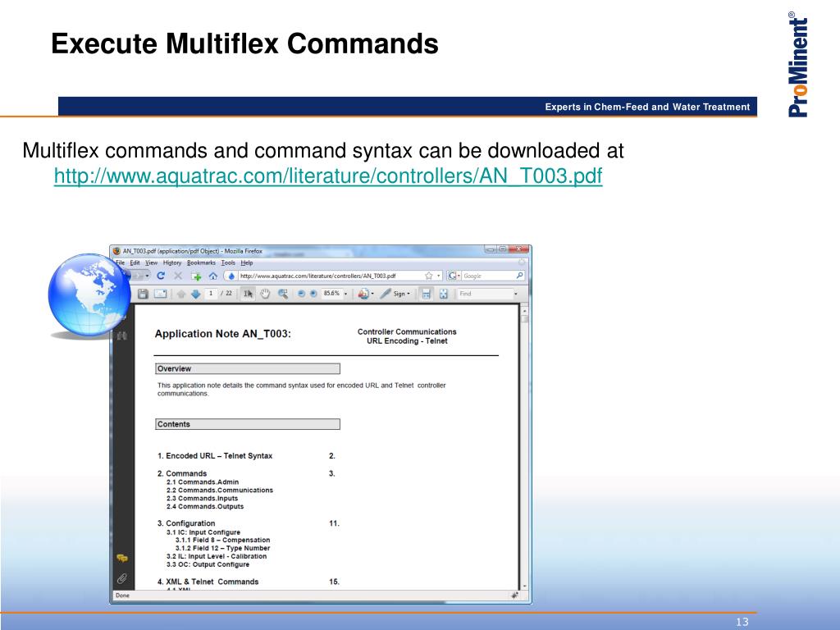Viewport: 840px width, 630px height.
Task: Choose the PDF text Select tool
Action: coord(248,294)
